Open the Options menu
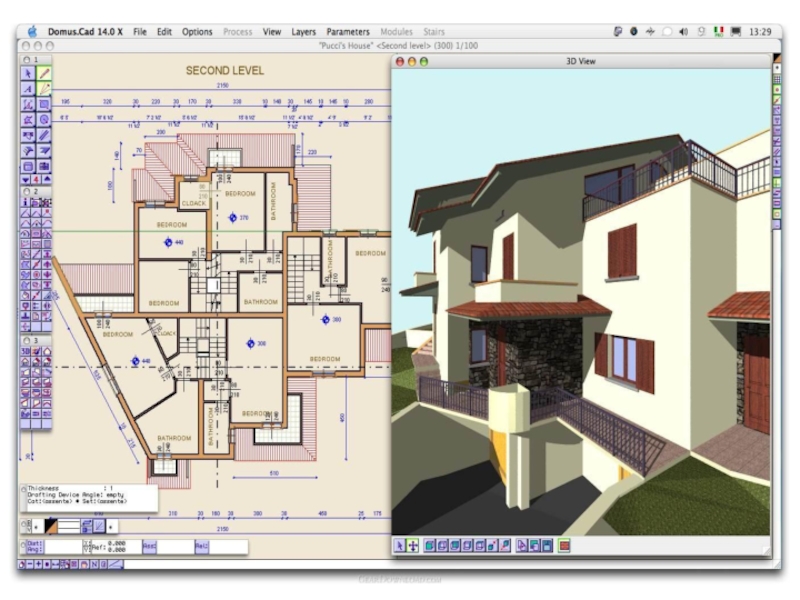Screen dimensions: 800x600 point(197,32)
